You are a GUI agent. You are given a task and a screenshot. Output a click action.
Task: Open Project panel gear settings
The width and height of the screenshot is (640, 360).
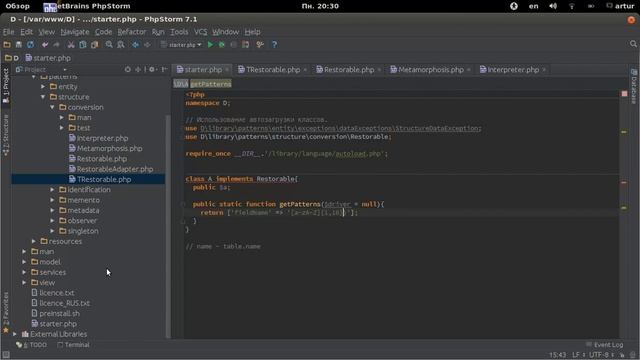(x=152, y=69)
